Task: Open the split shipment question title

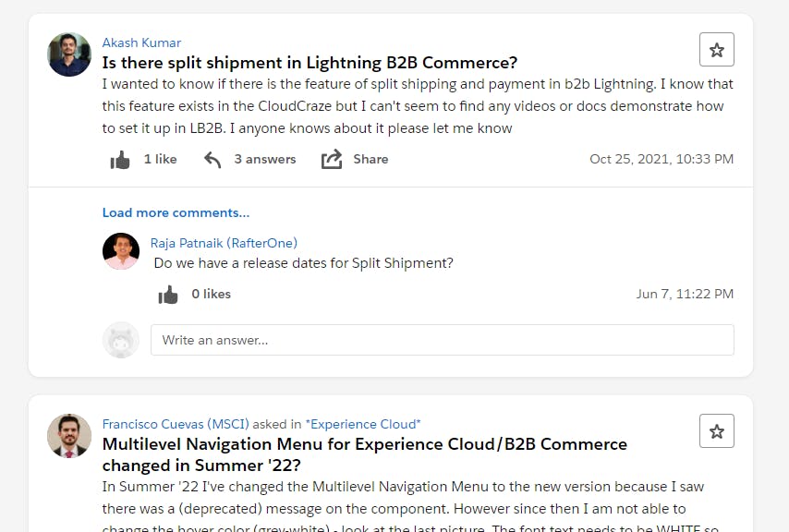Action: tap(310, 63)
